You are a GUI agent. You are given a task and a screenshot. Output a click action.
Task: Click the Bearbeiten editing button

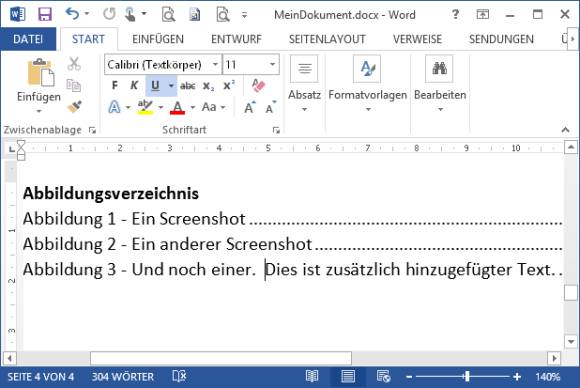pos(440,84)
